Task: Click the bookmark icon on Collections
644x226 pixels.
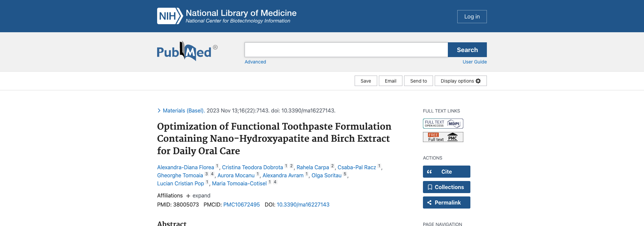Action: point(430,187)
